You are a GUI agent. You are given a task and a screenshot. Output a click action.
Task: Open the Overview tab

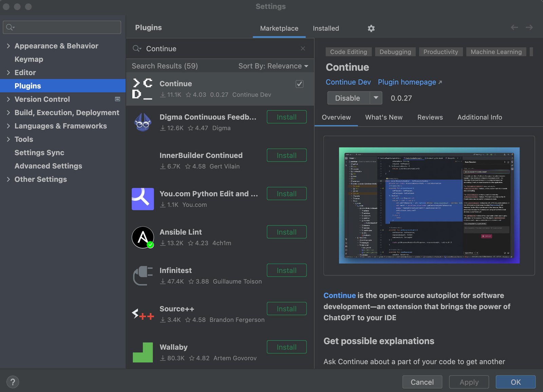click(336, 117)
